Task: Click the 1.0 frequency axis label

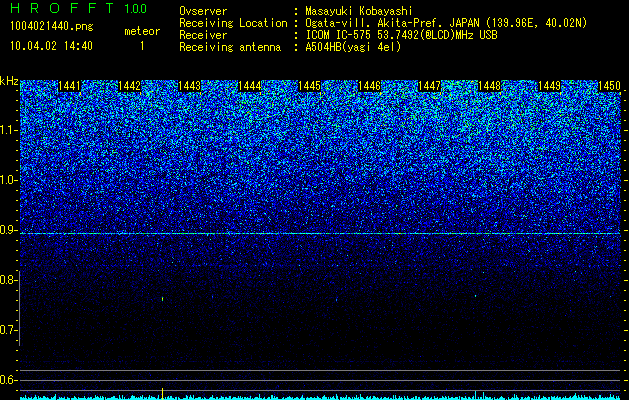Action: click(9, 180)
